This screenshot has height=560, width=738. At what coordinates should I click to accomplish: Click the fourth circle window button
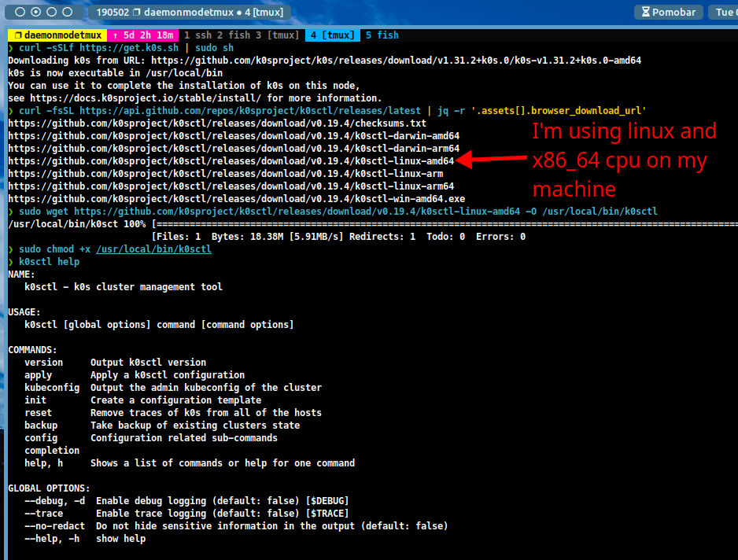(68, 12)
